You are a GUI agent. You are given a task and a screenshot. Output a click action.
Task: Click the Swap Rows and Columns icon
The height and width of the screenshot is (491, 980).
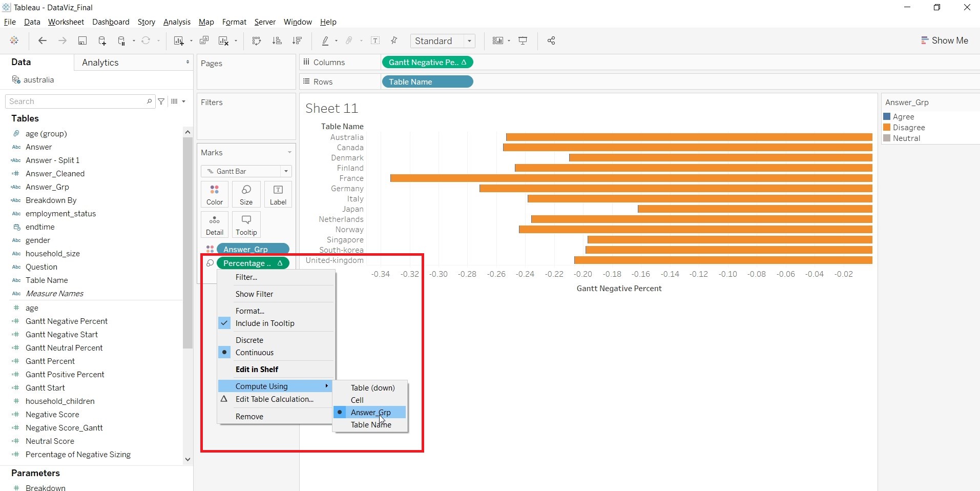tap(257, 41)
